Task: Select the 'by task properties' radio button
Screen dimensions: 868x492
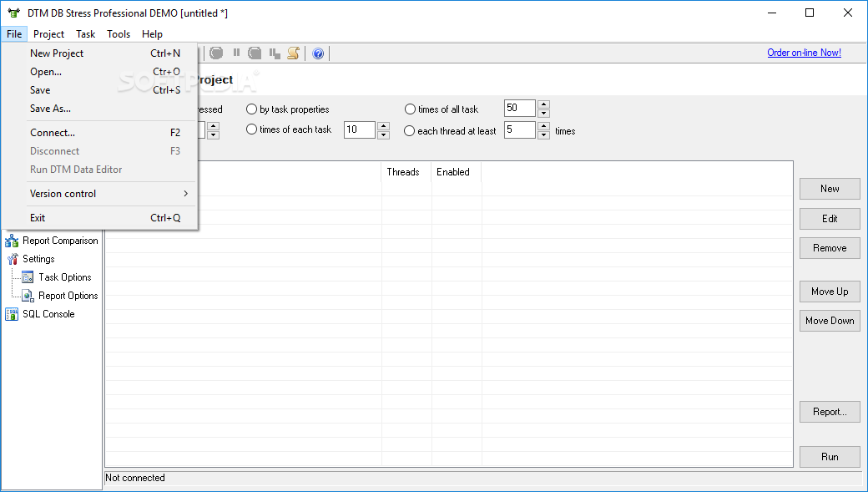Action: click(x=251, y=109)
